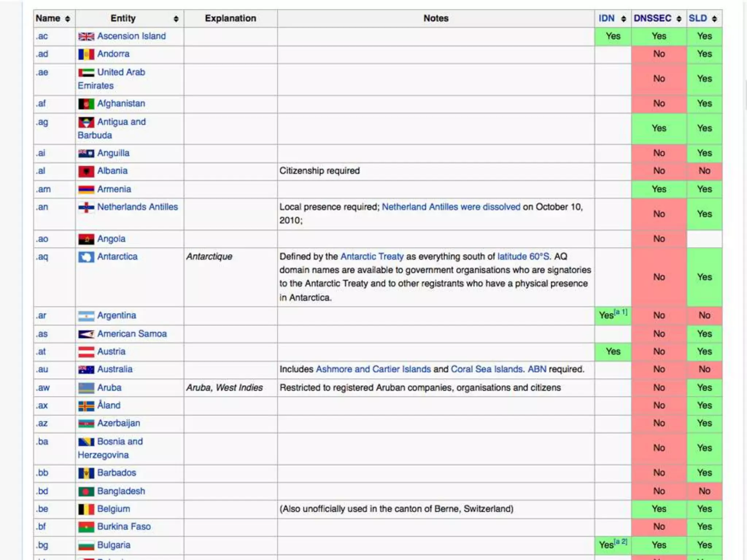Click the Andorra flag icon

tap(86, 54)
